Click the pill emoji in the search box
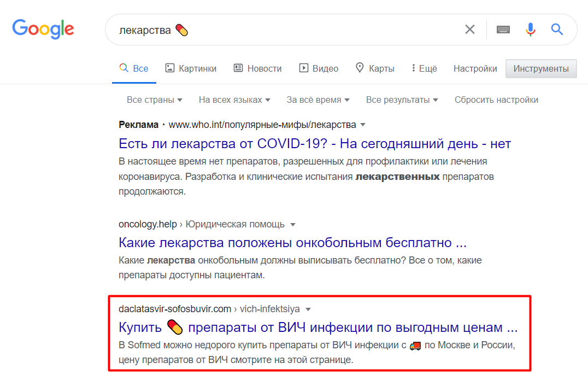Image resolution: width=588 pixels, height=380 pixels. coord(182,30)
